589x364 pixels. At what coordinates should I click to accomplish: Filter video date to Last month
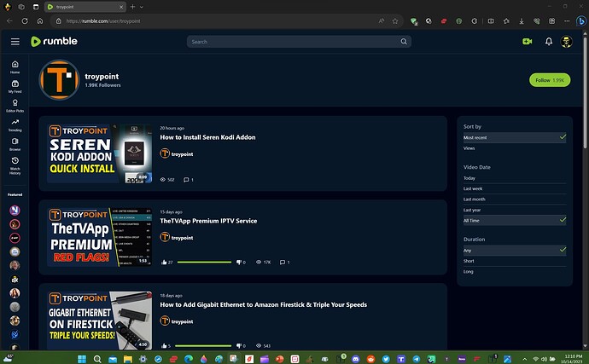[515, 199]
